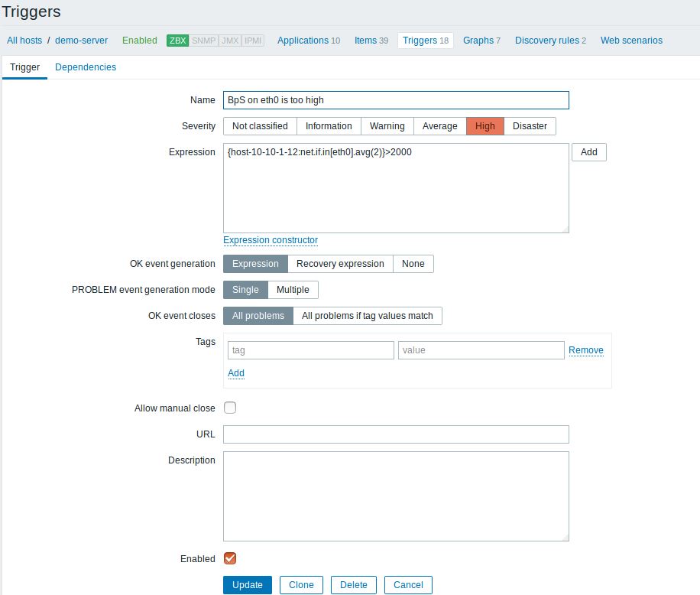Click the Clone button

pyautogui.click(x=301, y=585)
